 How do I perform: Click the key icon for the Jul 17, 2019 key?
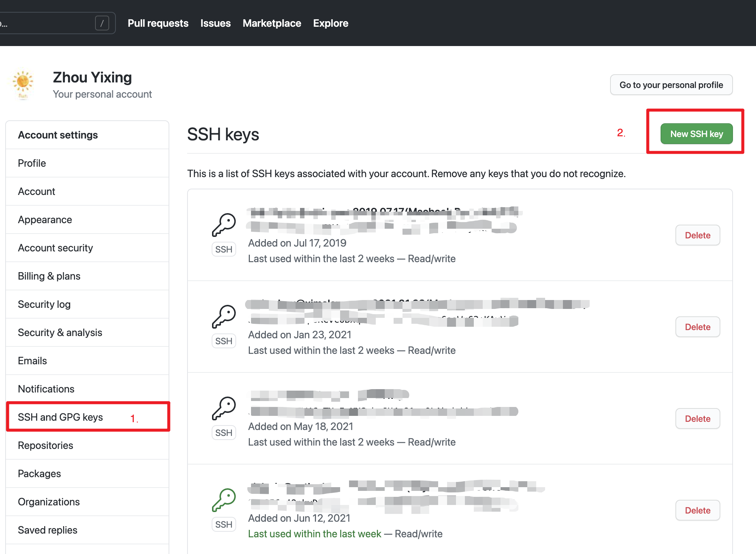[224, 225]
